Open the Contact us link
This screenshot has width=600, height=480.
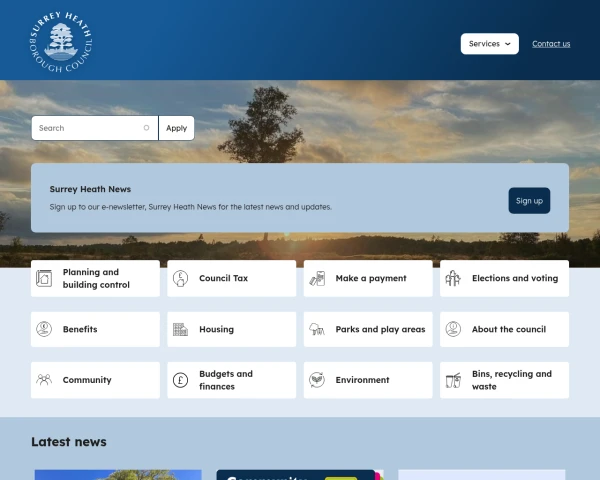click(x=551, y=44)
